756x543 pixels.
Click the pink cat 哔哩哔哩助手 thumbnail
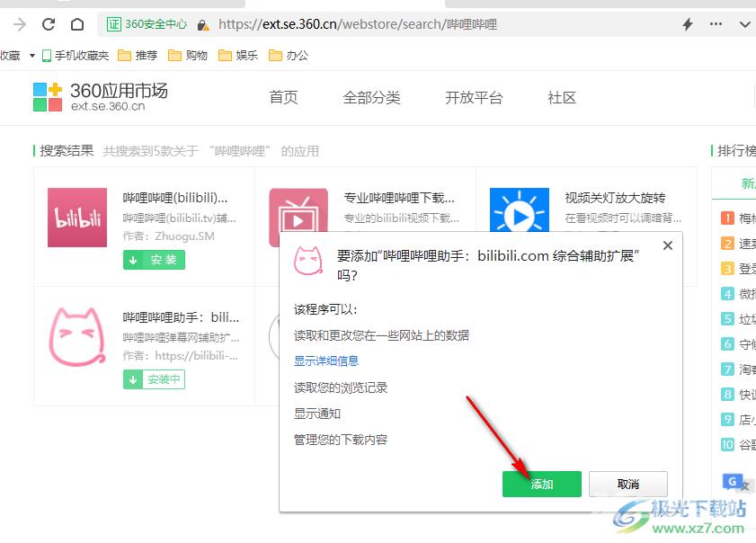[77, 337]
